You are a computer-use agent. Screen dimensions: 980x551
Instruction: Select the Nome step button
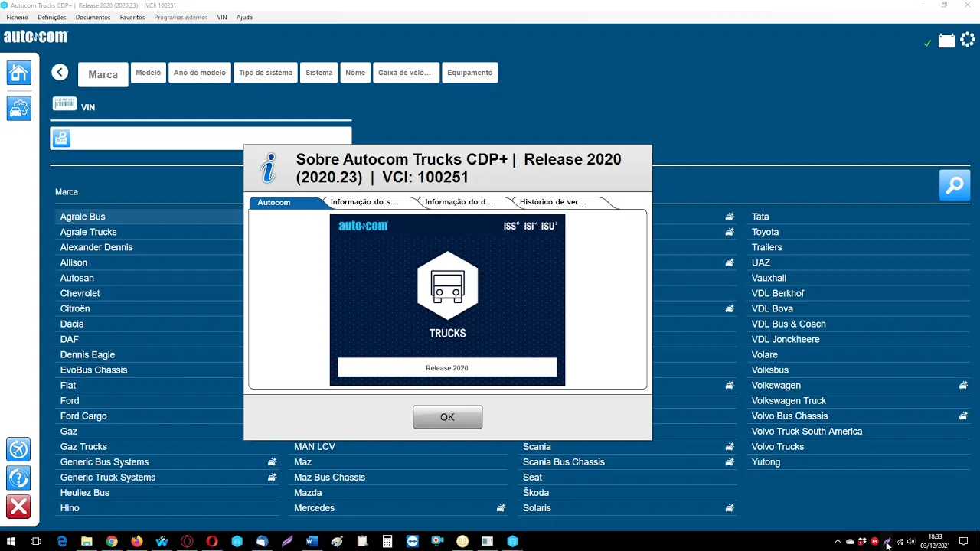point(355,73)
